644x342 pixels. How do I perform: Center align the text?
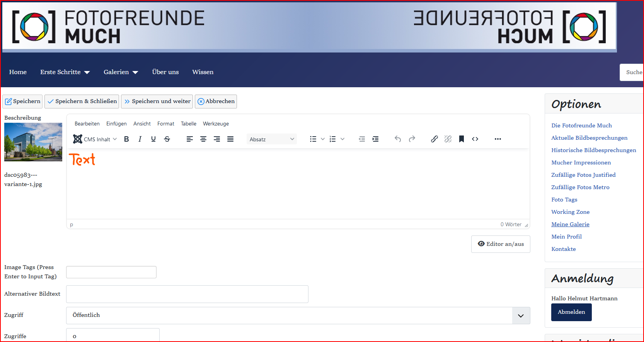pyautogui.click(x=203, y=139)
